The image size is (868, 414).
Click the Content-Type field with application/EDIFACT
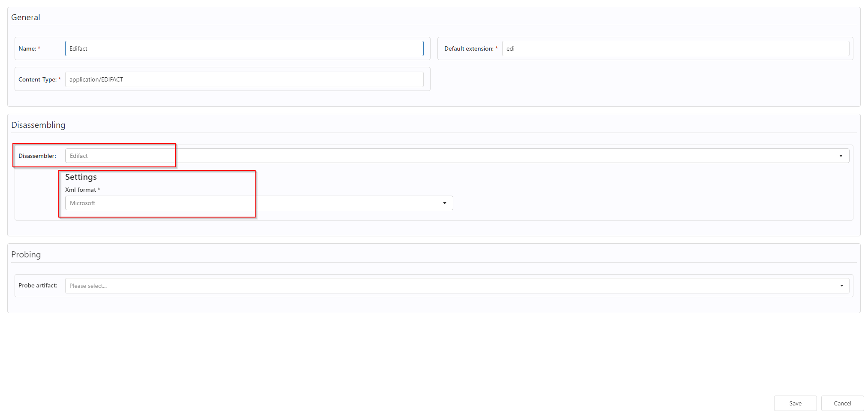(244, 79)
